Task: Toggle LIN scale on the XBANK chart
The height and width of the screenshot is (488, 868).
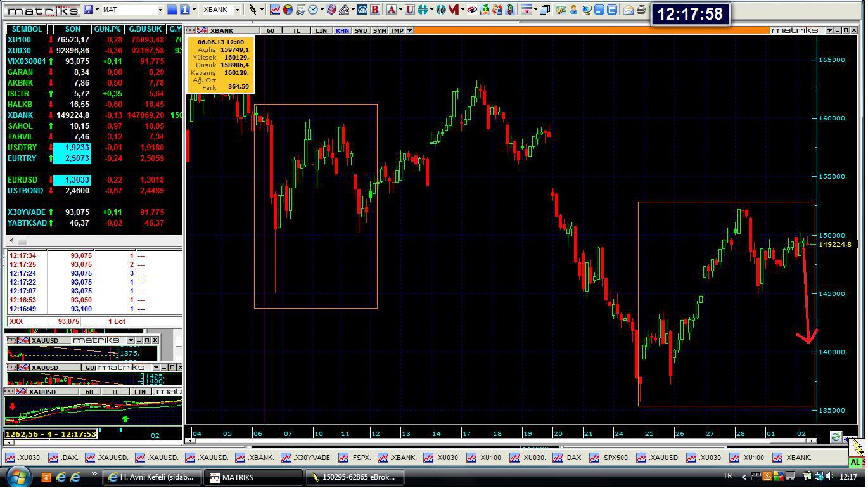Action: click(322, 30)
